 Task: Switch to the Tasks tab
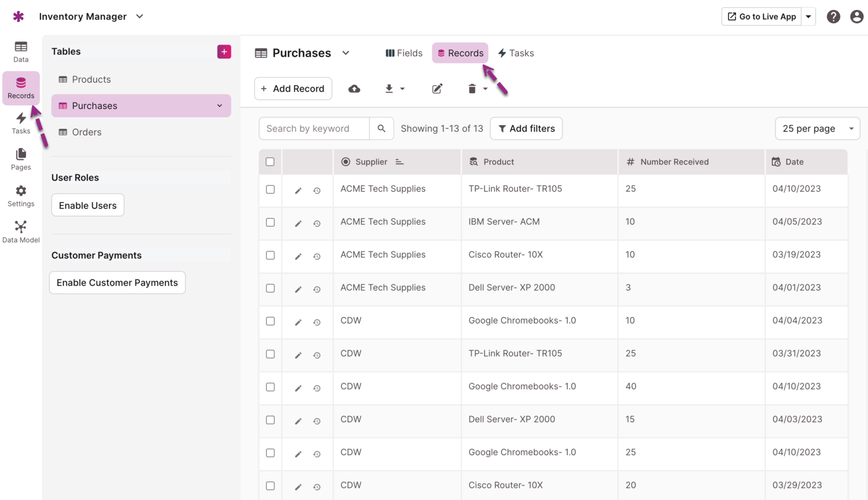(516, 53)
